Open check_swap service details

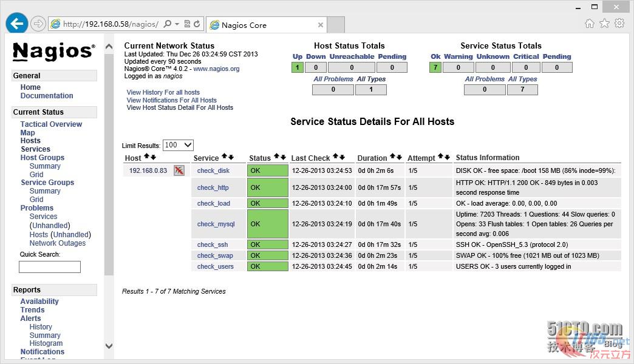[215, 255]
